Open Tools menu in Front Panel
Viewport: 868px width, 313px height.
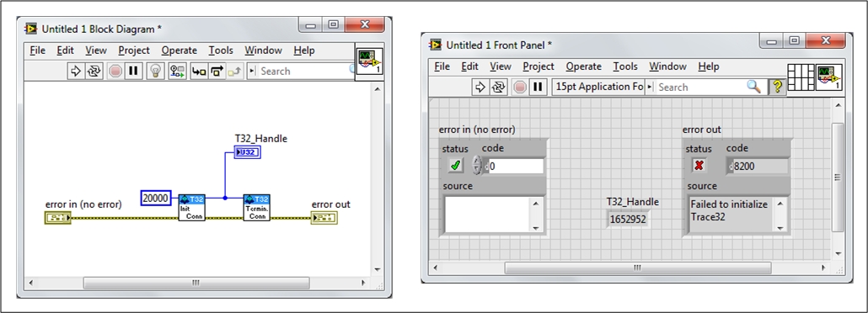tap(624, 66)
